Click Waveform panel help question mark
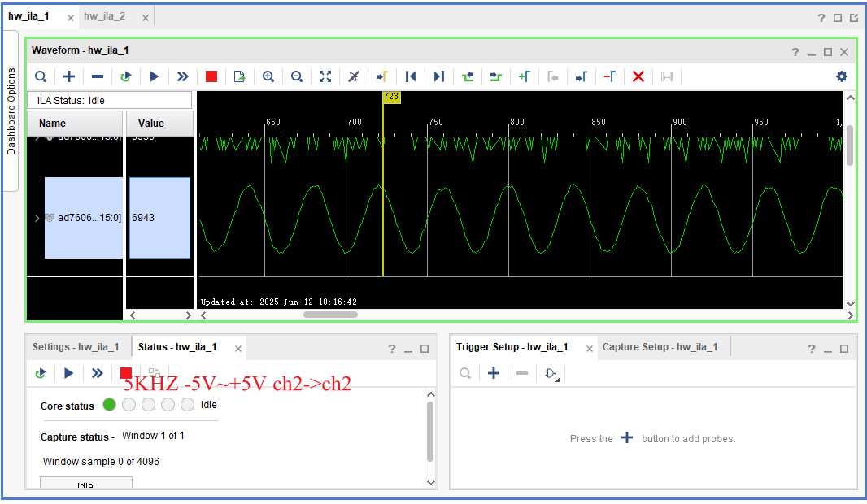 coord(795,52)
